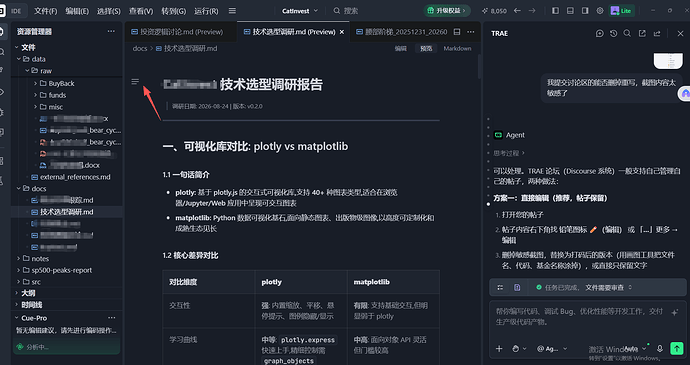Image resolution: width=690 pixels, height=365 pixels.
Task: Toggle the right sidebar layout icon
Action: coord(585,11)
